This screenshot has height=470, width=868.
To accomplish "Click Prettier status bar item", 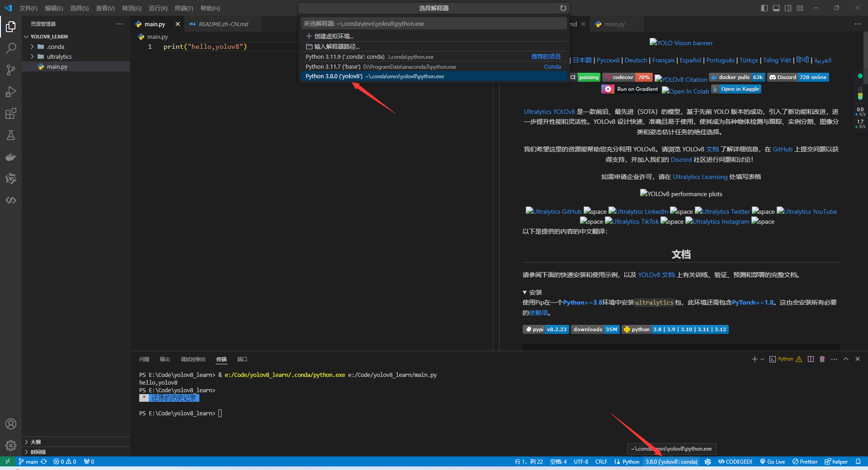I will tap(805, 461).
